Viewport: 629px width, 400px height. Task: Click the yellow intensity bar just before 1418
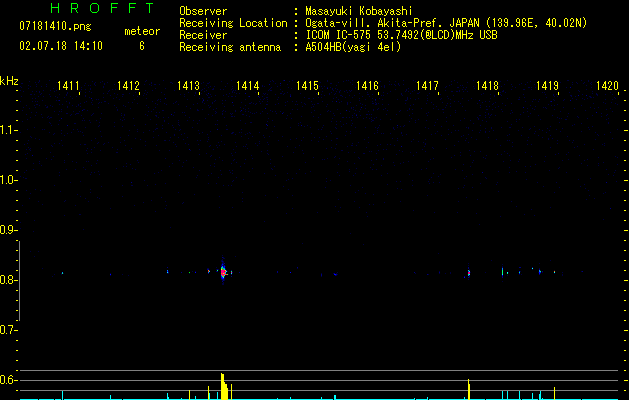point(469,389)
